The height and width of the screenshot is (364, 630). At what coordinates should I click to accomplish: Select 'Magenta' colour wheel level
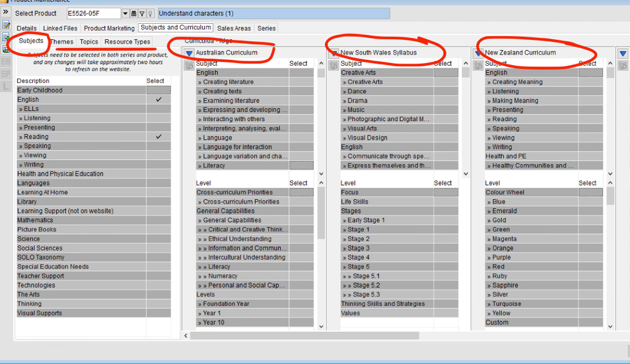[x=531, y=239]
